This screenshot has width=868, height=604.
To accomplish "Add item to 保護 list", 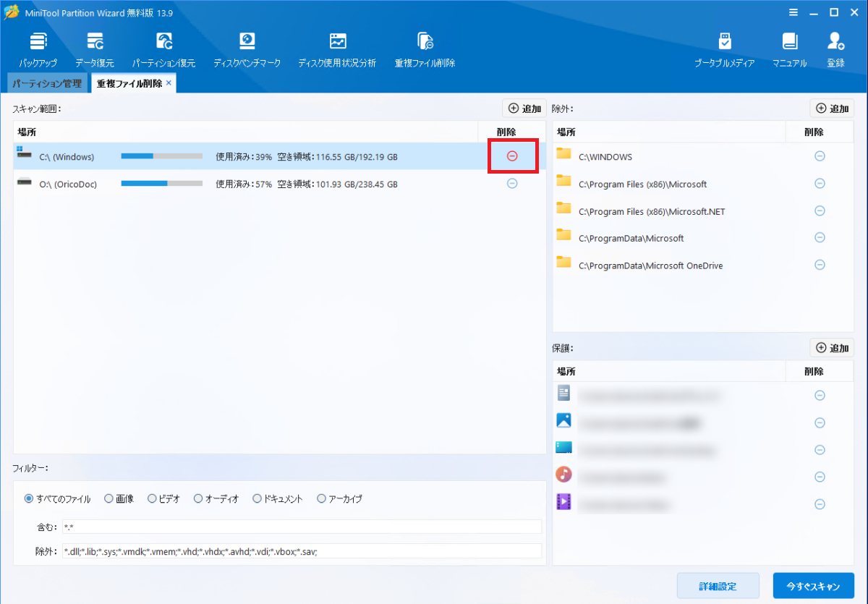I will tap(832, 348).
